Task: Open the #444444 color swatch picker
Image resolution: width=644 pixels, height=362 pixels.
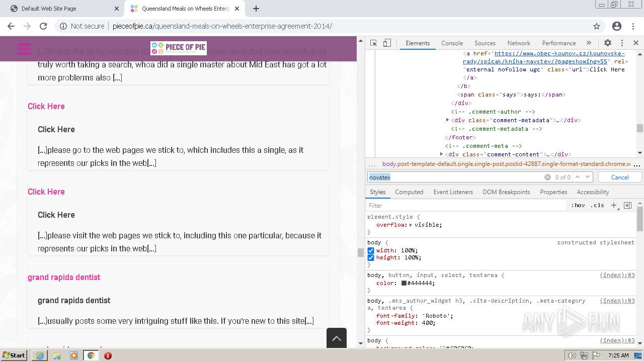Action: tap(404, 283)
